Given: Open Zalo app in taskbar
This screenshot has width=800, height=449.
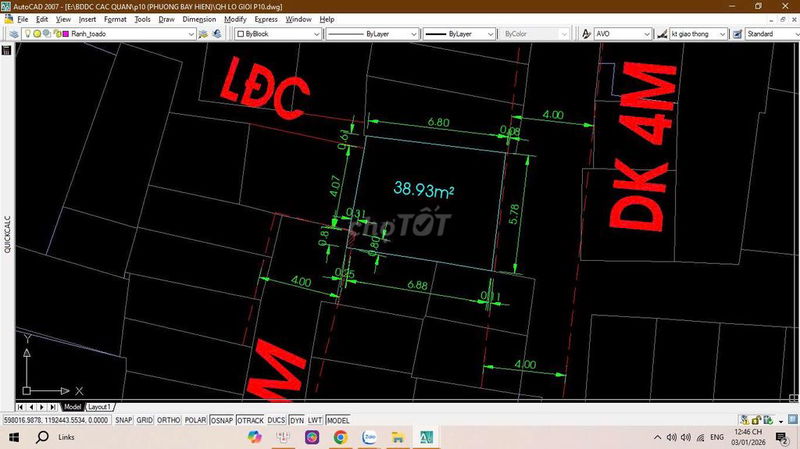Looking at the screenshot, I should (x=369, y=437).
